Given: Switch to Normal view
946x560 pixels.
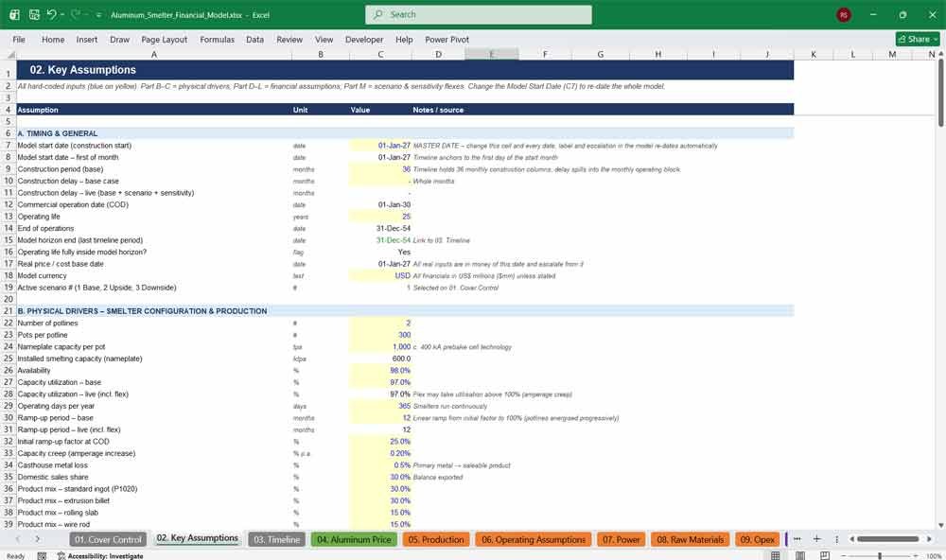Looking at the screenshot, I should pyautogui.click(x=776, y=555).
